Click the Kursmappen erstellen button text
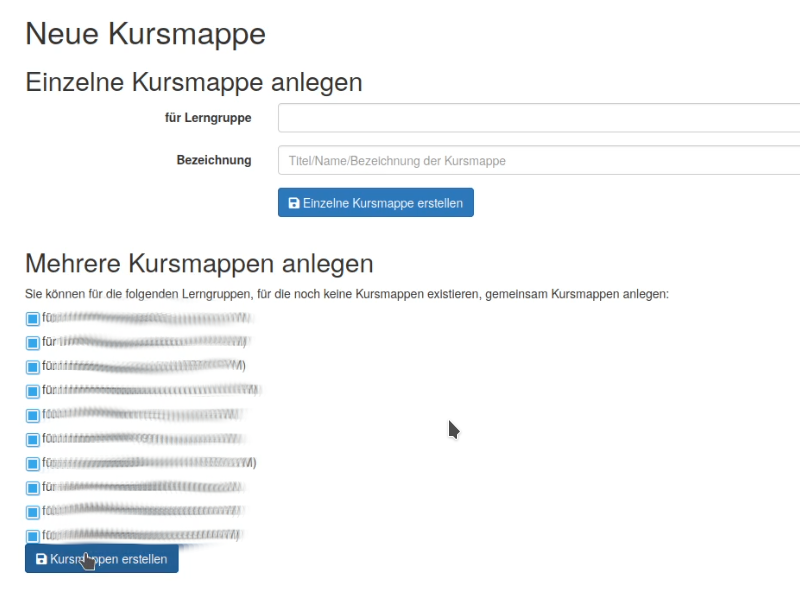800x600 pixels. click(120, 560)
